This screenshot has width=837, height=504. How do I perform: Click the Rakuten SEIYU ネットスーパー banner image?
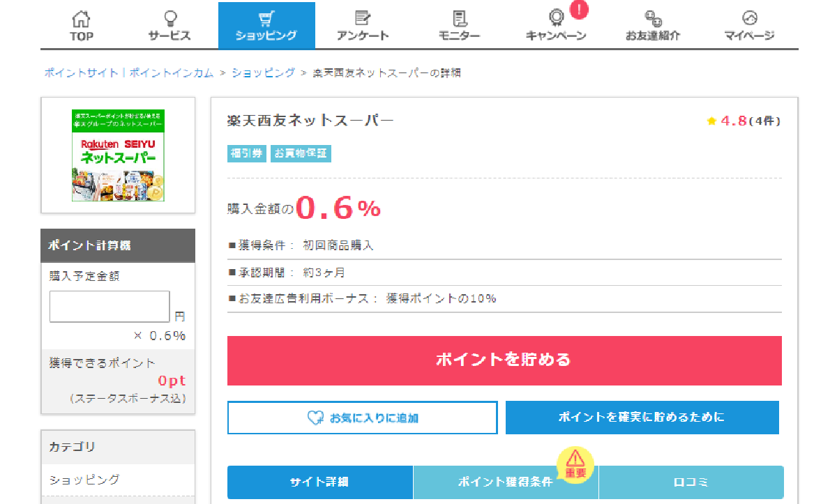[118, 155]
